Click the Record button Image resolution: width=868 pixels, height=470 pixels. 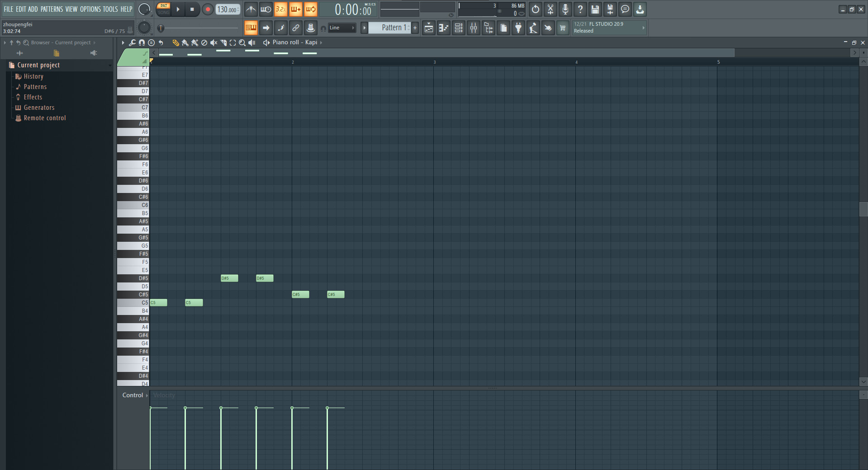pos(208,9)
